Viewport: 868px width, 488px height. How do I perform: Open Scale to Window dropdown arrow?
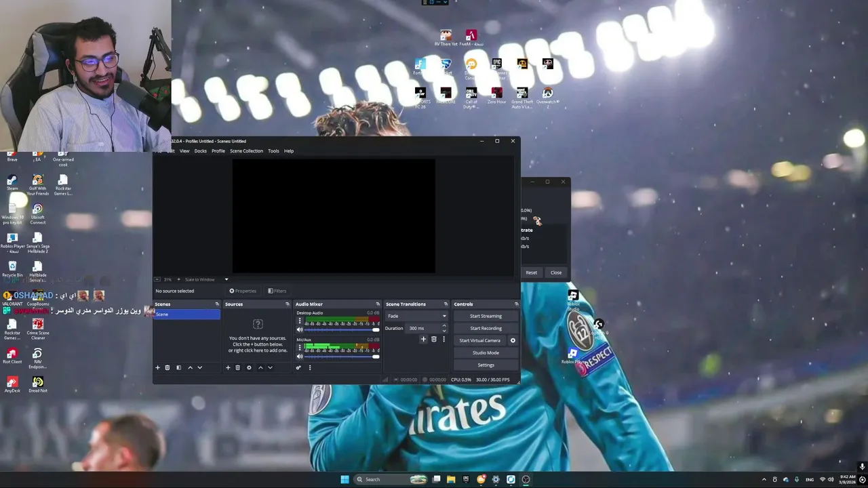click(226, 279)
